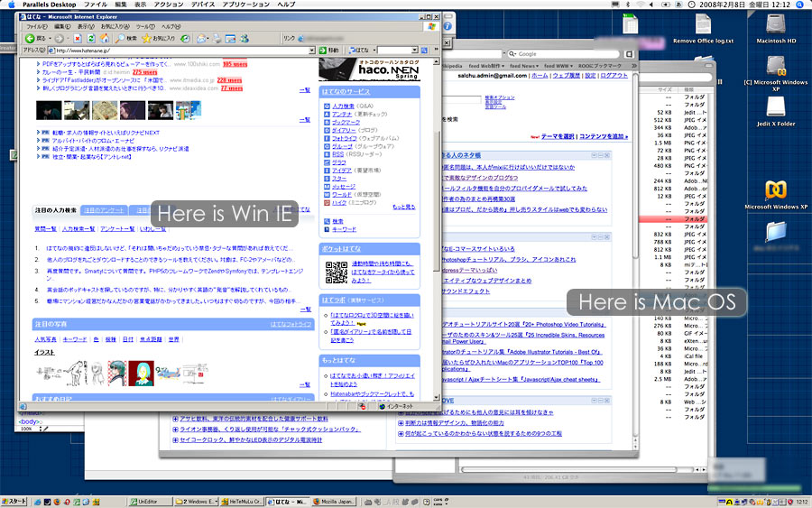Click the haco. Spring banner ad
Image resolution: width=812 pixels, height=508 pixels.
pos(370,69)
